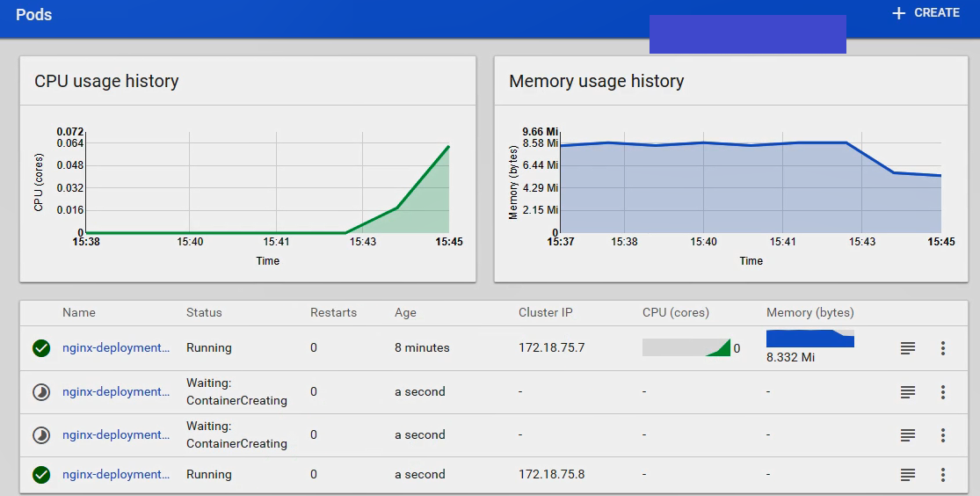
Task: Expand three-dot menu for third pod row
Action: [942, 435]
